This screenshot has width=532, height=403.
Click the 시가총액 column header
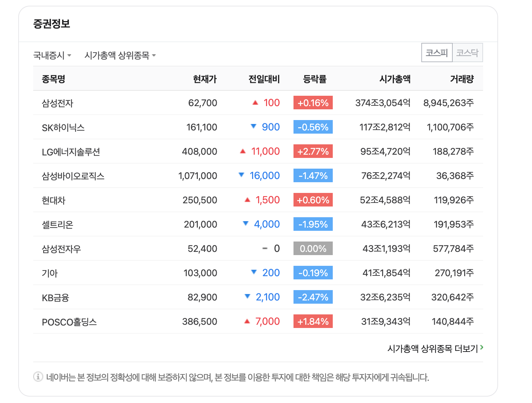pyautogui.click(x=395, y=79)
